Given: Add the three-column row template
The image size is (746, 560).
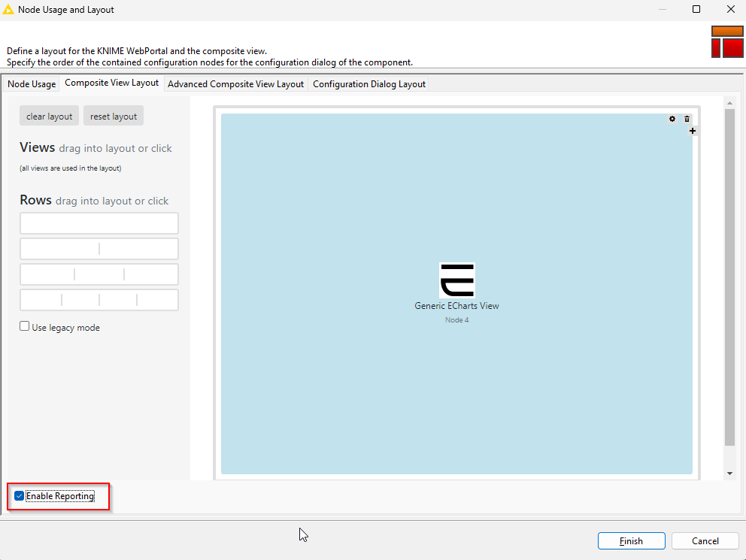Looking at the screenshot, I should pyautogui.click(x=99, y=274).
